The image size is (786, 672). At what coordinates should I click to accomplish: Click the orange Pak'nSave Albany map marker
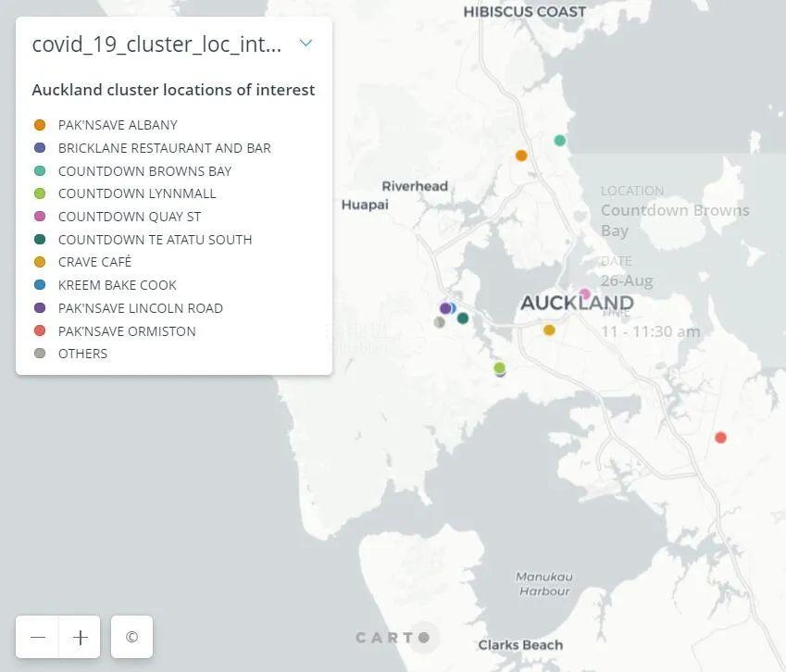[x=521, y=156]
